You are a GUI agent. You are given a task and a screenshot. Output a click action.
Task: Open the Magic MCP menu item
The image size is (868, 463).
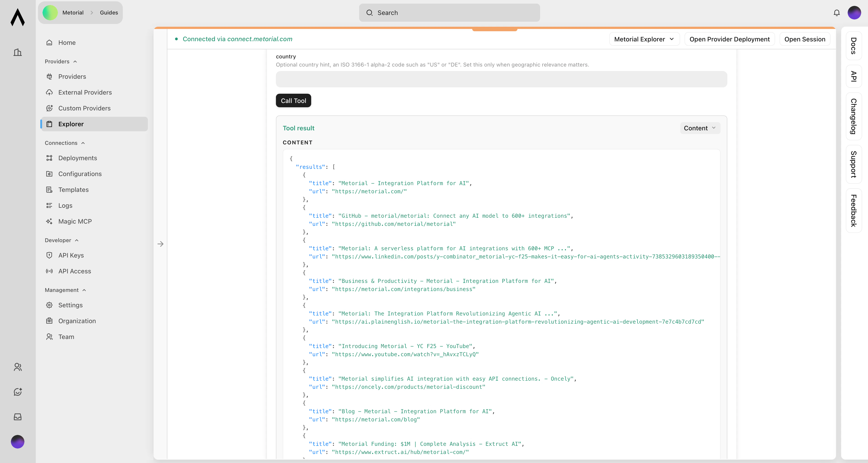click(x=75, y=221)
